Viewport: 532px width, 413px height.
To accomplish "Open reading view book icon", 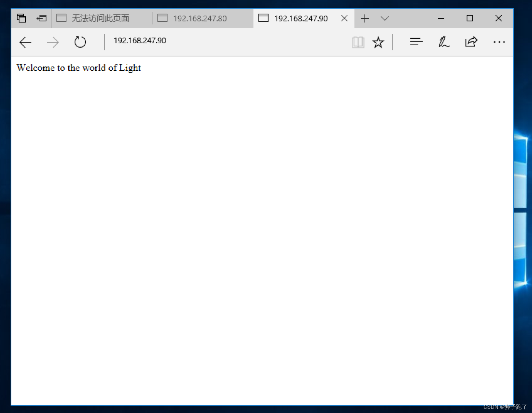I will click(x=358, y=42).
